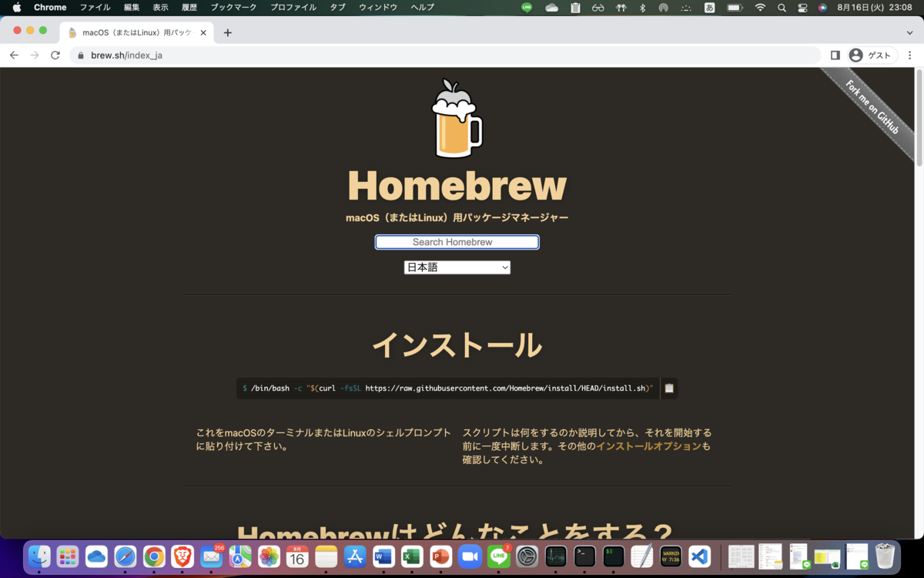The image size is (924, 578).
Task: Click the date and time 8月16日(火) 23:08
Action: (875, 8)
